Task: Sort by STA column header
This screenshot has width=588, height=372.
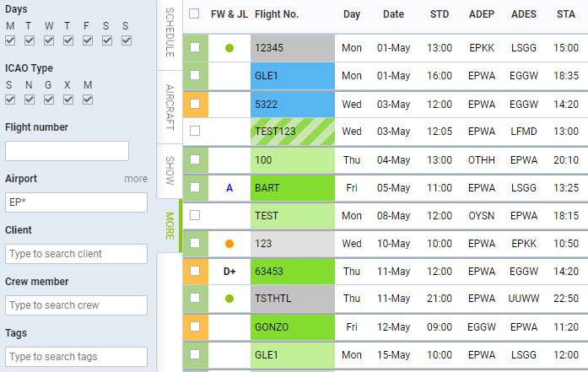Action: tap(566, 14)
